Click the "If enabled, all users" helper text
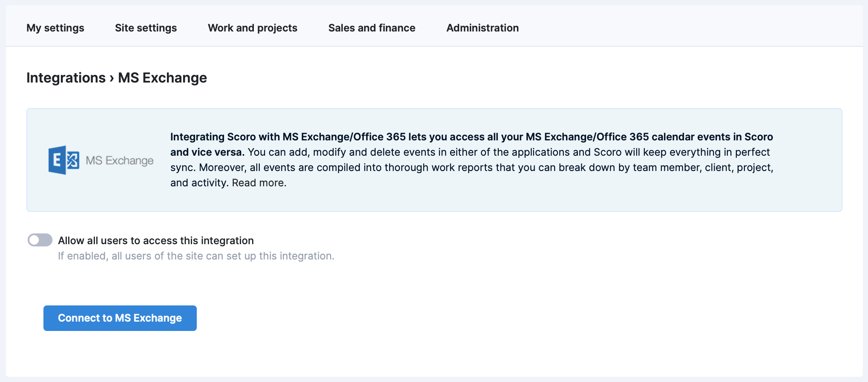This screenshot has height=382, width=868. click(x=196, y=256)
